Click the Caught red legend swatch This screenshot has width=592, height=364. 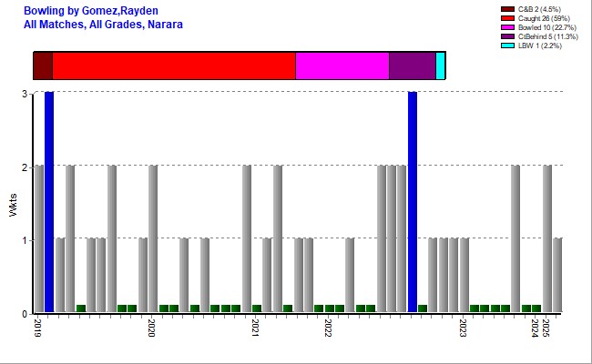[x=507, y=18]
